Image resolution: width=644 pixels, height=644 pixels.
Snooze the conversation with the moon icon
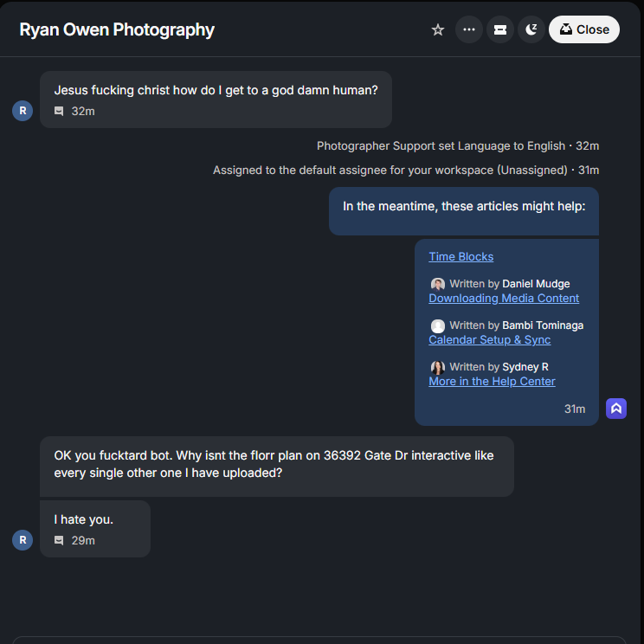tap(531, 29)
